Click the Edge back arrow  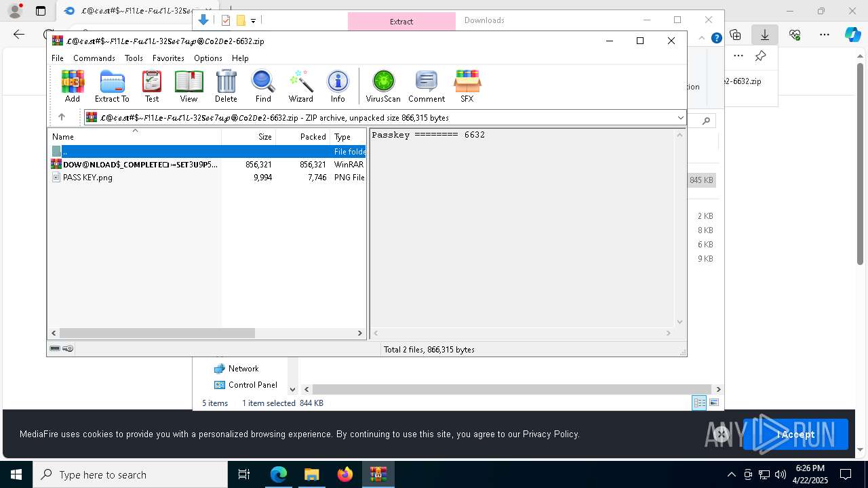19,35
